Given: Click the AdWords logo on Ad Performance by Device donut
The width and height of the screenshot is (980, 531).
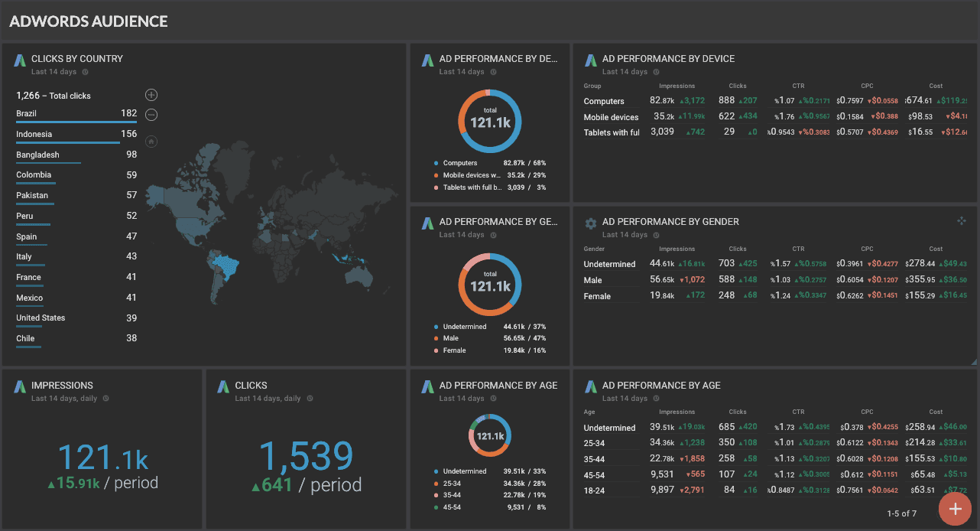Looking at the screenshot, I should [427, 60].
